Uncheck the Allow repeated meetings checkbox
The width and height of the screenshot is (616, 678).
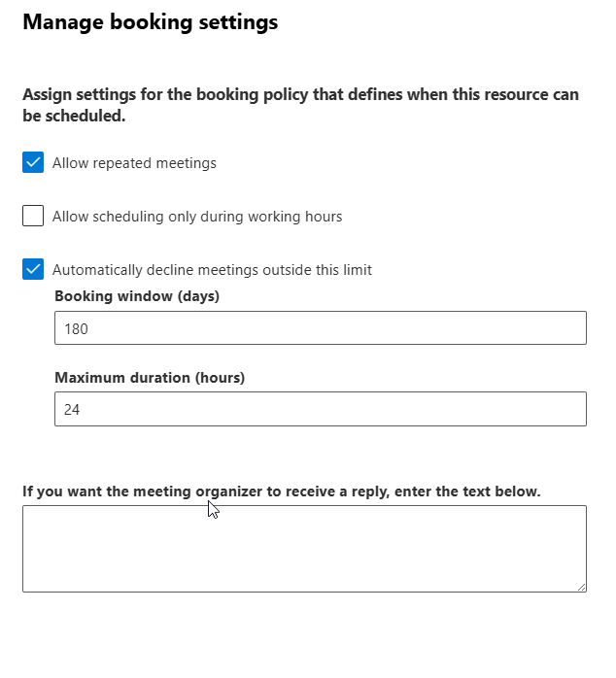(33, 162)
